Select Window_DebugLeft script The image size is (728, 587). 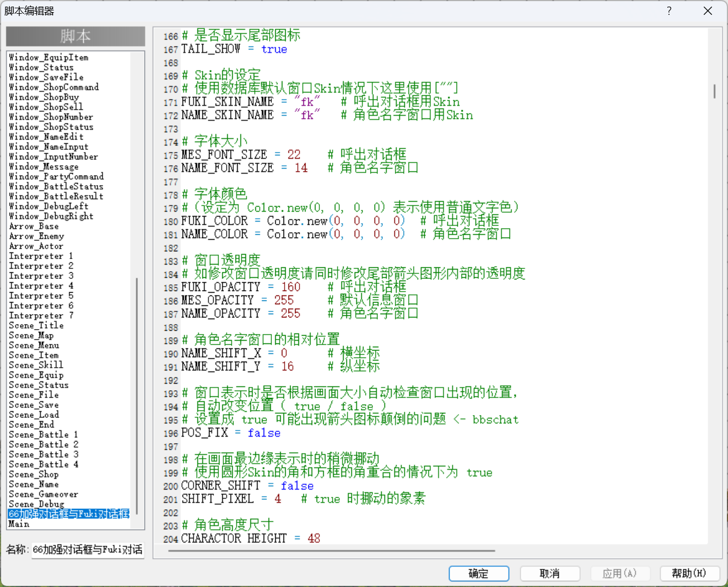coord(49,206)
